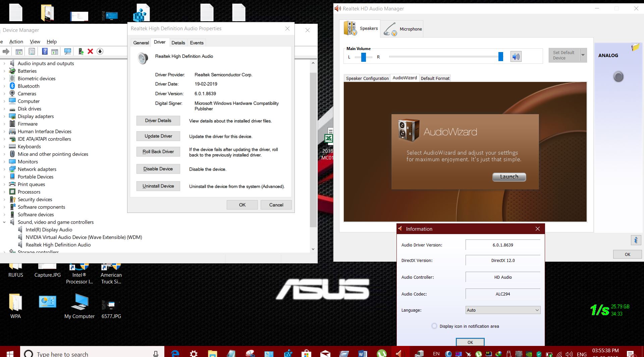
Task: Click the mute speaker icon beside Main Volume
Action: click(516, 56)
